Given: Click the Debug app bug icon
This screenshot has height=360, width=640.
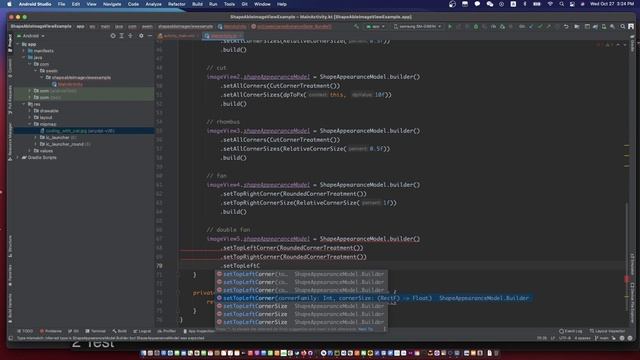Looking at the screenshot, I should 476,27.
